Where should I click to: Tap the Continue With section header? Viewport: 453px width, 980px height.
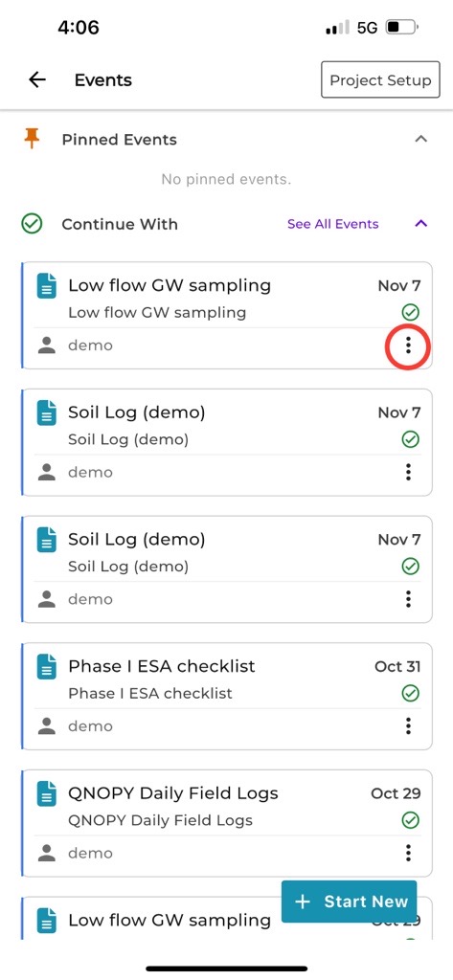coord(120,224)
